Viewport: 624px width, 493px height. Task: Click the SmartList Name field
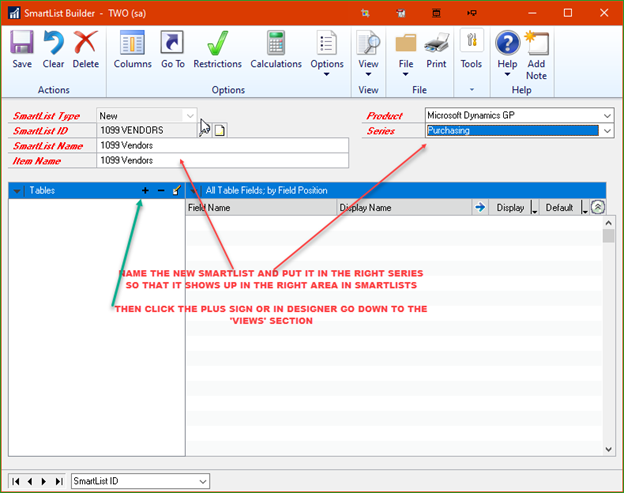(222, 145)
